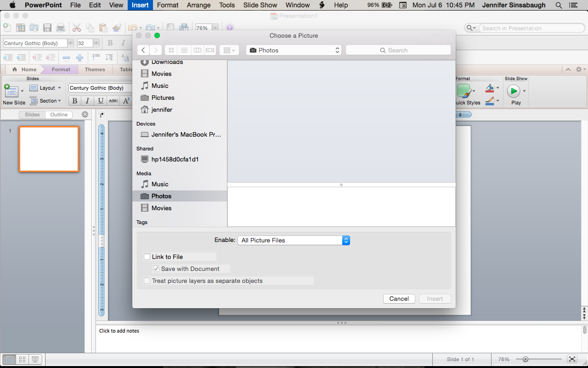Select Jennifer's MacBook Pro device

point(180,134)
